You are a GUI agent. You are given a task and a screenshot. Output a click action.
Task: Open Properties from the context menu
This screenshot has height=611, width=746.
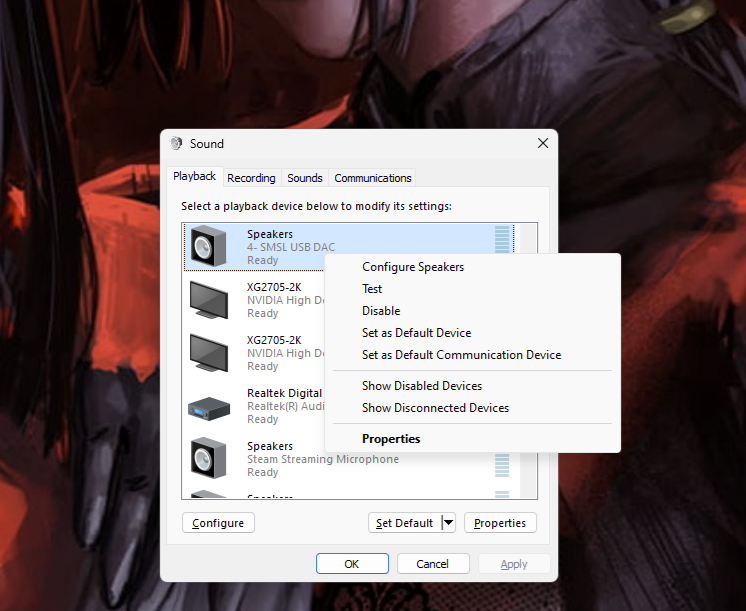(x=391, y=439)
